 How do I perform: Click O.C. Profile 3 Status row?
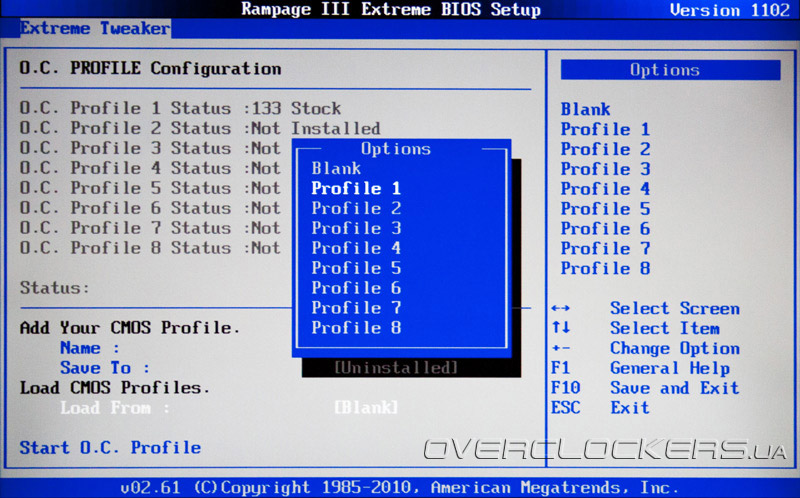pos(150,148)
